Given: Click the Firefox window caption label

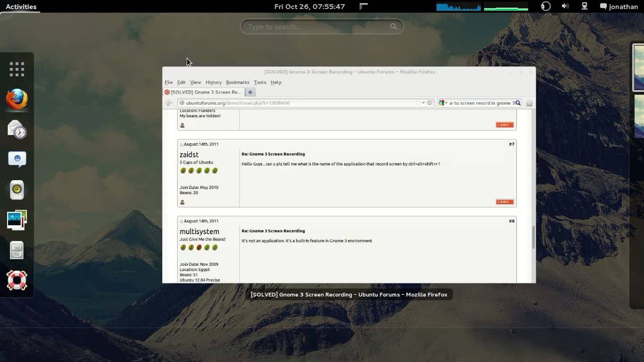Looking at the screenshot, I should 349,295.
